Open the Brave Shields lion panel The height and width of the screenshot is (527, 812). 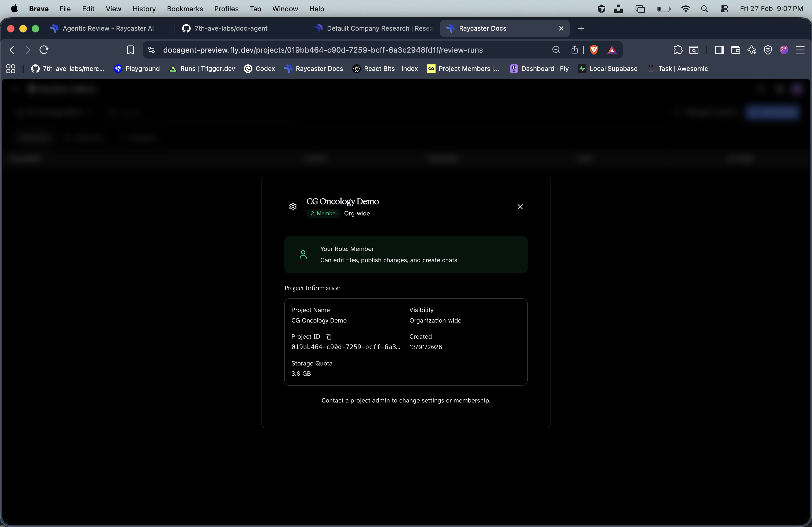pyautogui.click(x=594, y=50)
